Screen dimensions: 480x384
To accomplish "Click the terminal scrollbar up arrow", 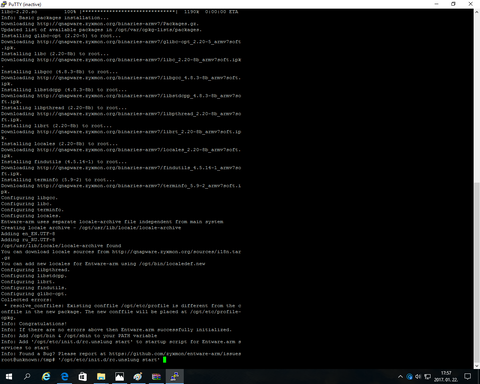I will coord(477,12).
